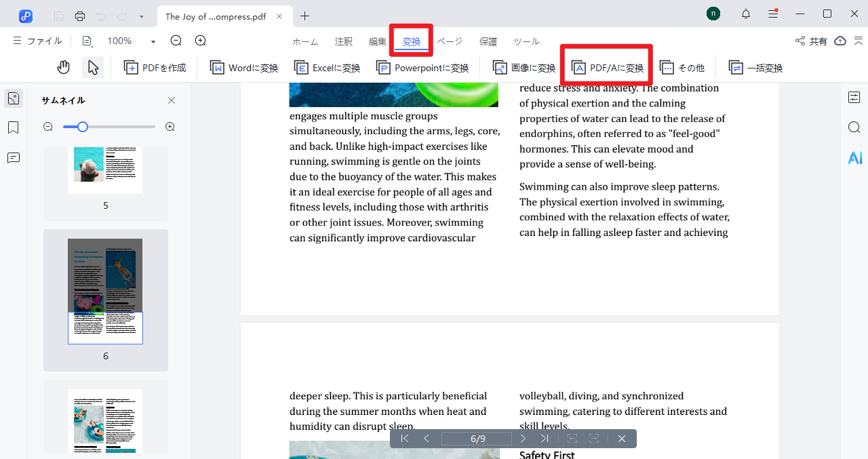
Task: Close the The Joy of ...ompress.pdf tab
Action: click(280, 16)
